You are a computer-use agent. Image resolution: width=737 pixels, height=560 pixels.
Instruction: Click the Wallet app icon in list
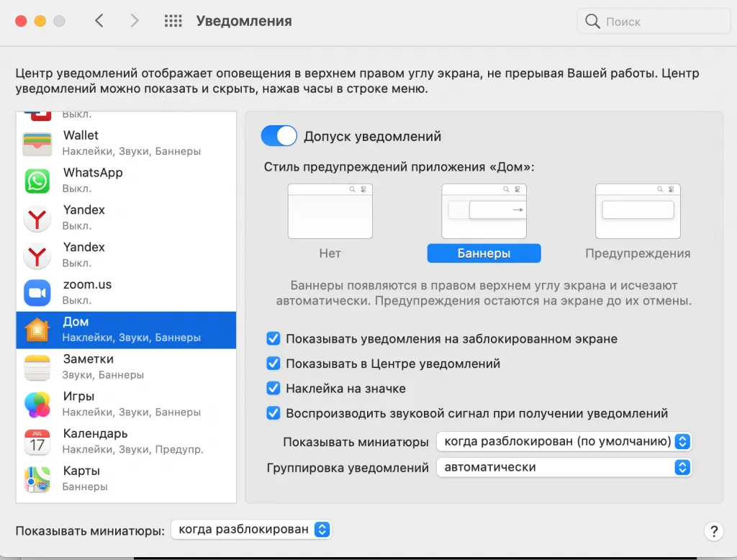[37, 143]
